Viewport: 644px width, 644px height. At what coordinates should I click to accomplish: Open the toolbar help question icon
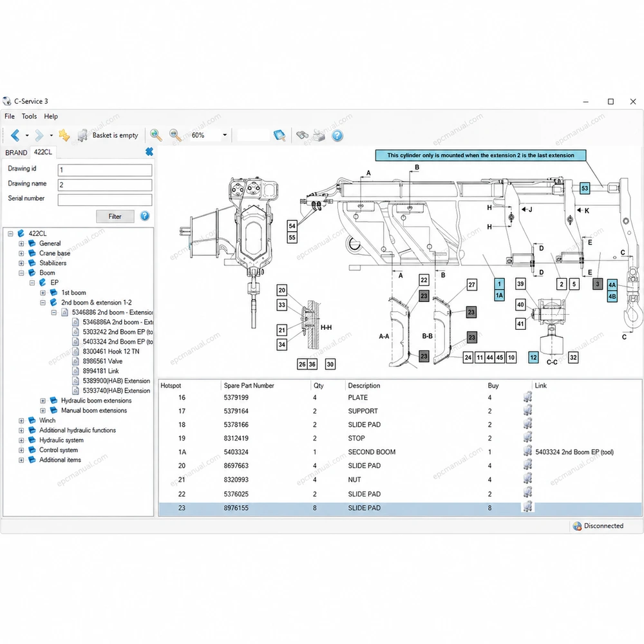[337, 135]
